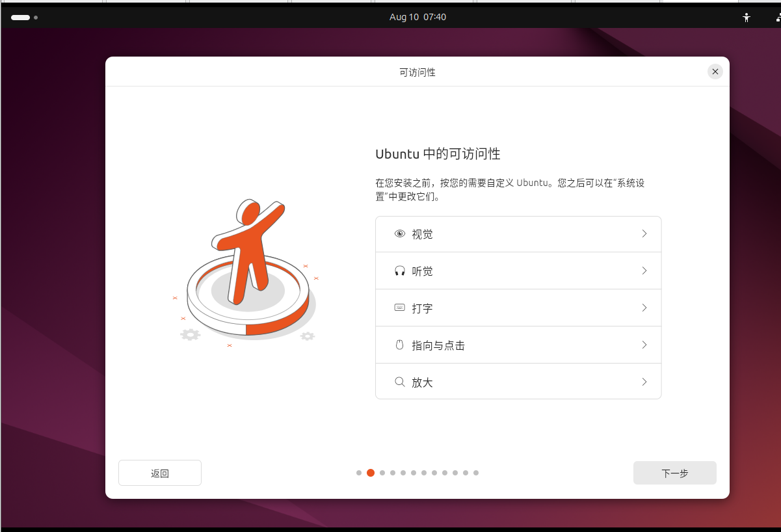Expand the 打字 row chevron

tap(644, 308)
